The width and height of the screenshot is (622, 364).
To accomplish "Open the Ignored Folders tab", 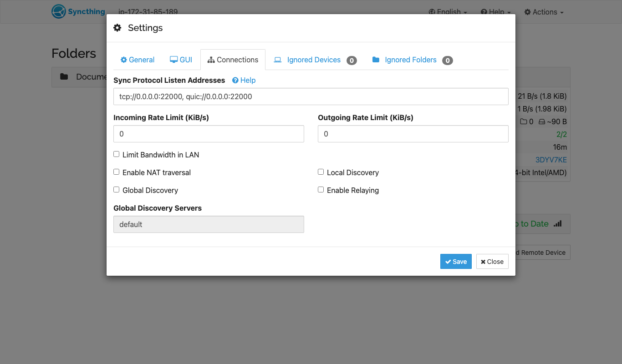I will [x=412, y=60].
